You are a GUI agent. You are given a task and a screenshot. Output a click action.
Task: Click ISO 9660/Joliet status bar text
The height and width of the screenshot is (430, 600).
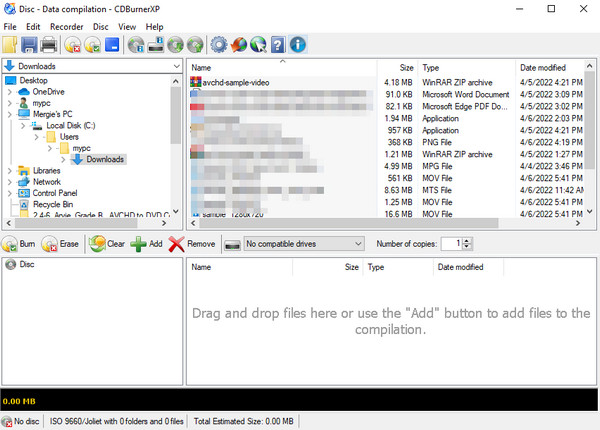pos(116,421)
